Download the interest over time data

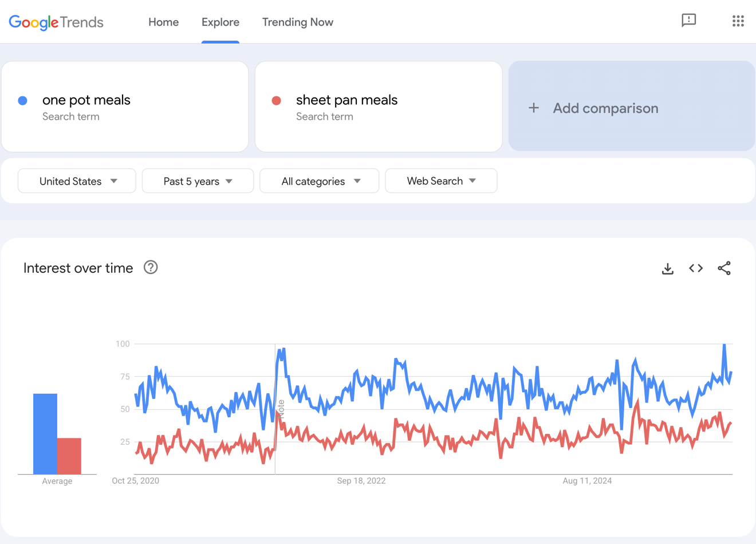[x=667, y=268]
